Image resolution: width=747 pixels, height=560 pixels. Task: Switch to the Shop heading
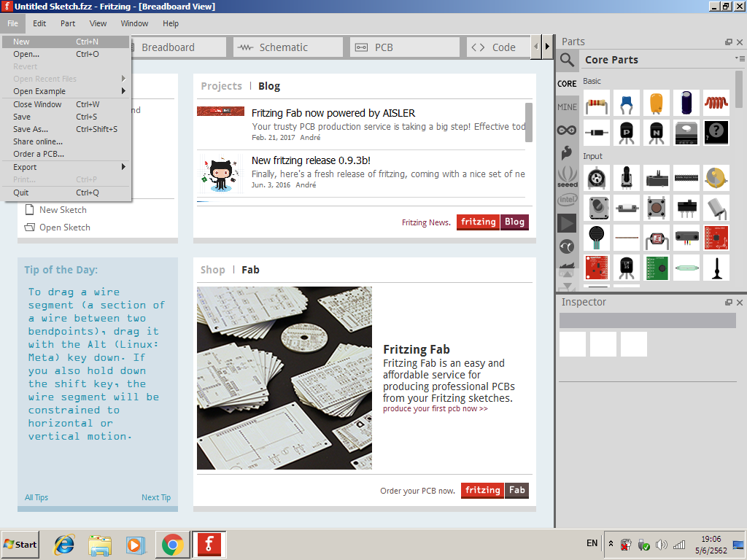click(x=212, y=270)
